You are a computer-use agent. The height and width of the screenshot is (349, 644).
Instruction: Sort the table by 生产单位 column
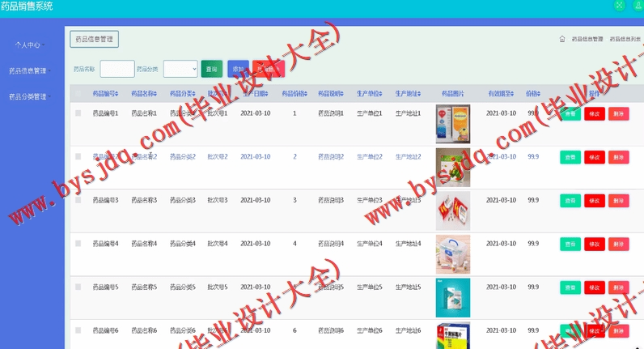coord(369,94)
